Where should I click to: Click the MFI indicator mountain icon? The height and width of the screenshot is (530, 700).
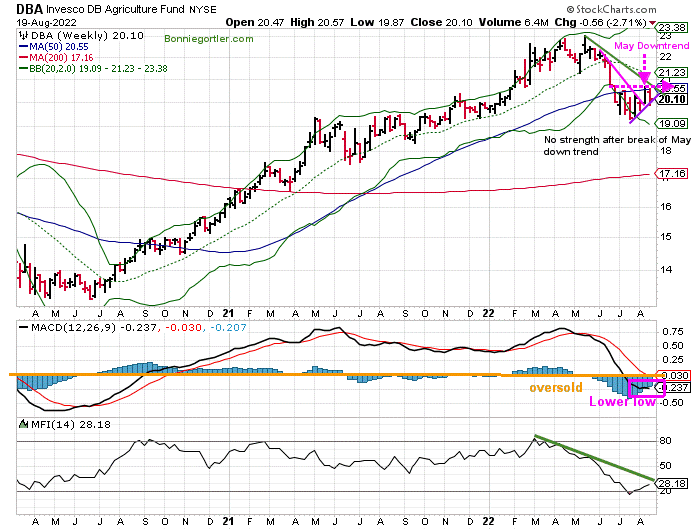coord(24,424)
